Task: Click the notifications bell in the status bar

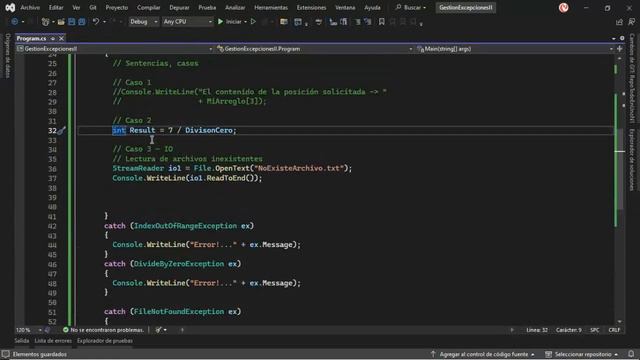Action: pyautogui.click(x=631, y=354)
